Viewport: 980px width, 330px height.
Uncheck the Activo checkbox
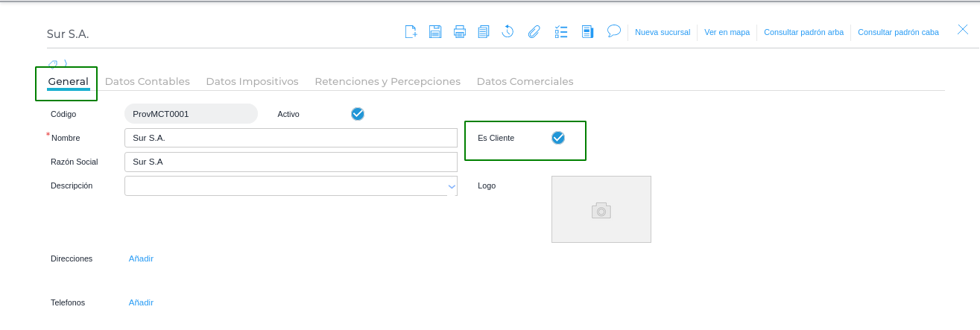(358, 114)
